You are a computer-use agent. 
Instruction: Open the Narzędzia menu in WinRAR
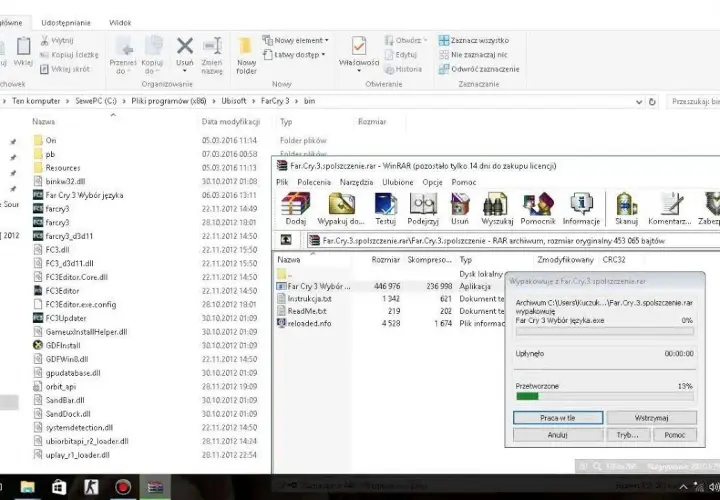tap(356, 182)
